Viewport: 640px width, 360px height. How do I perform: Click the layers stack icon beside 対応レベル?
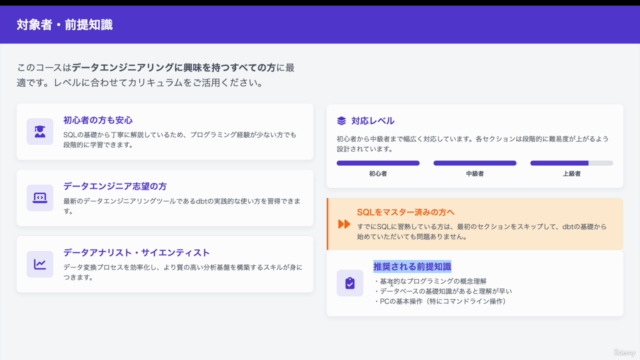pyautogui.click(x=341, y=121)
